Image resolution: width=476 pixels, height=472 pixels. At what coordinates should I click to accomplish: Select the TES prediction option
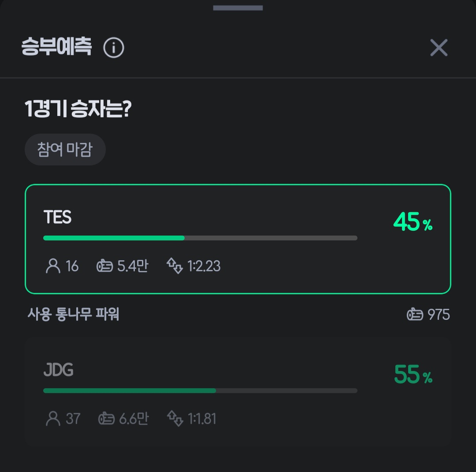point(238,239)
